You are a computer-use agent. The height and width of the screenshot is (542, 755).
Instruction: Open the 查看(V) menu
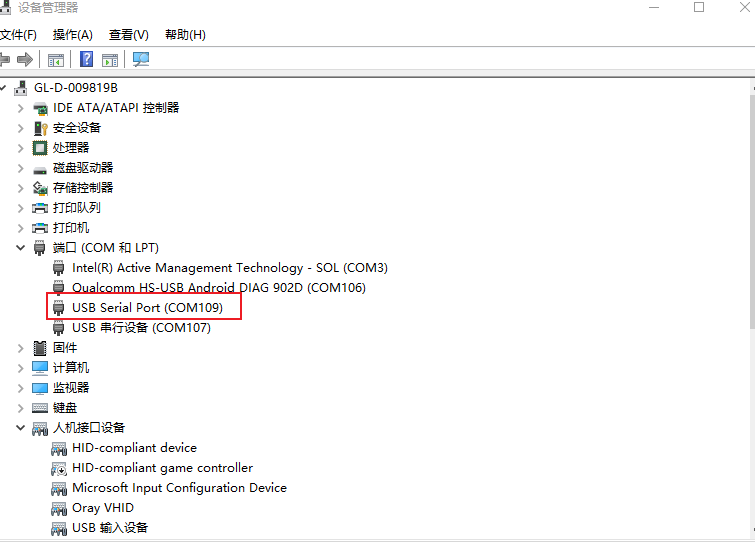128,35
